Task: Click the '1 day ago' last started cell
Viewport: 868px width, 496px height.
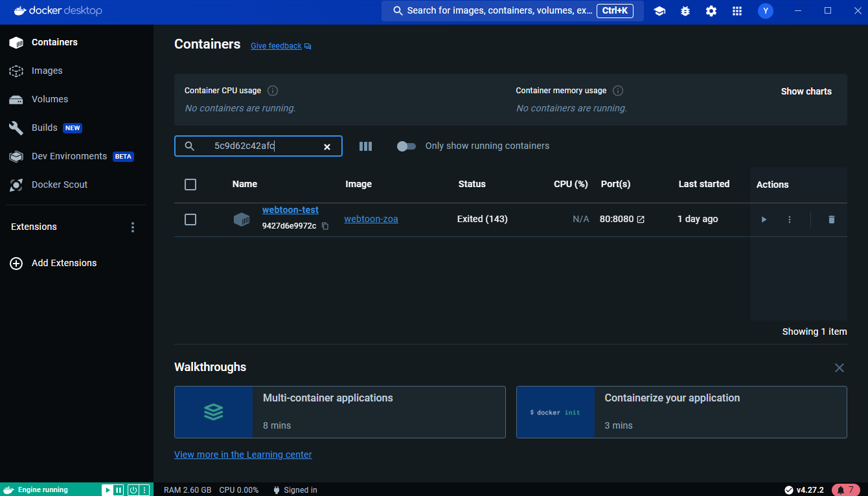Action: (x=698, y=219)
